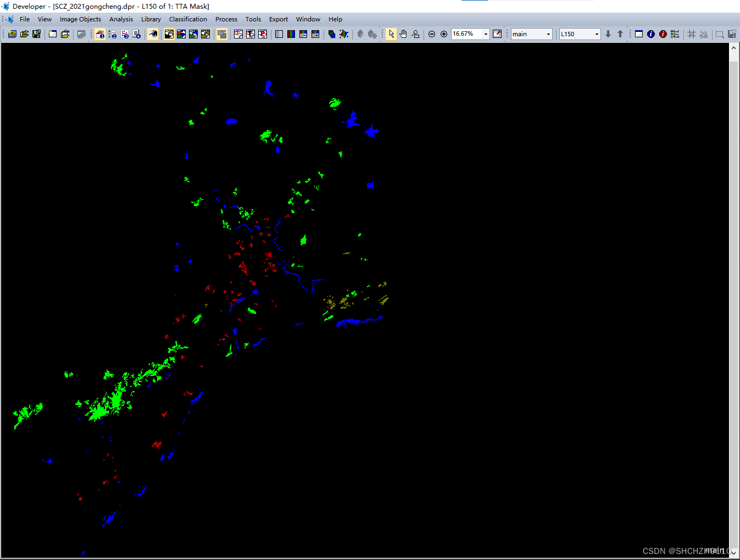Click the zoom out minus button
The width and height of the screenshot is (740, 560).
tap(432, 34)
